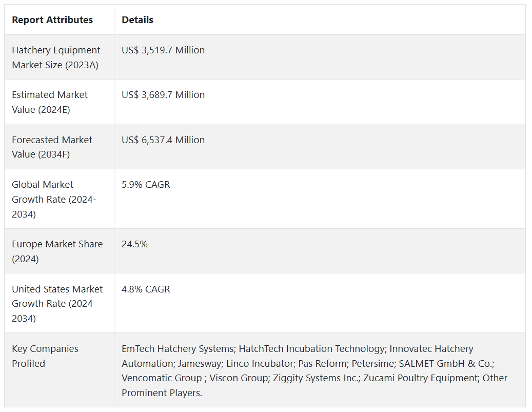
Task: Click the 'Report Attributes' column header
Action: pyautogui.click(x=52, y=20)
